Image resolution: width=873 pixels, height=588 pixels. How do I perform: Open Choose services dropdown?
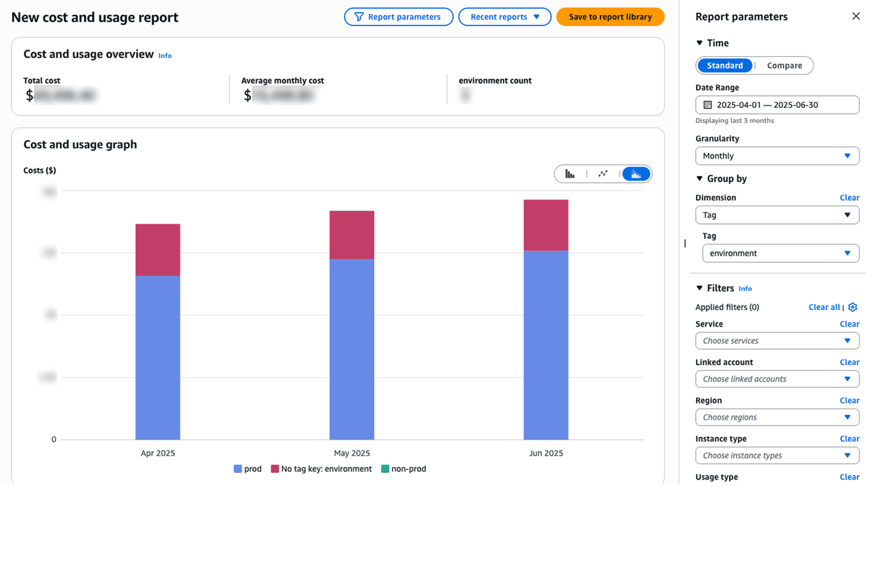[777, 341]
